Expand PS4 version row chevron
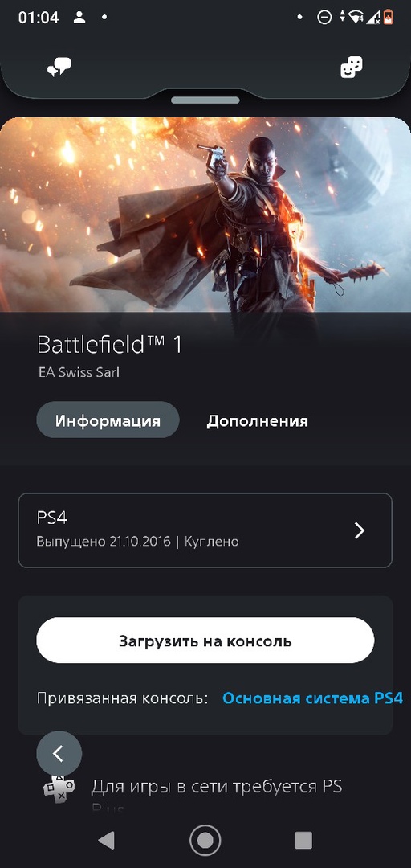Screen dimensions: 411x868 point(360,530)
